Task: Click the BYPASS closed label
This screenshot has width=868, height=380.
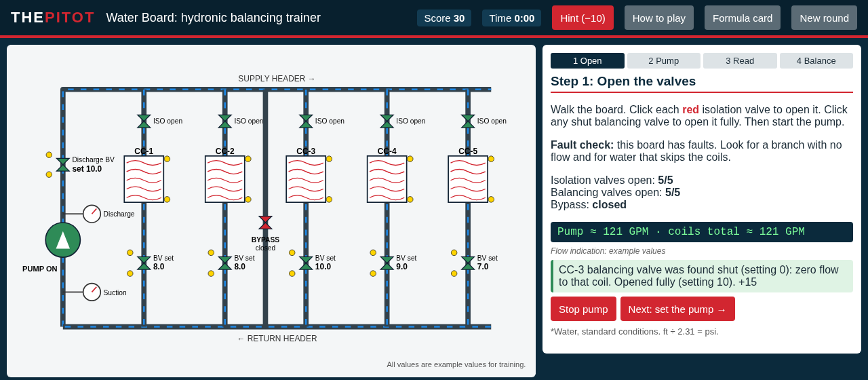Action: tap(265, 244)
